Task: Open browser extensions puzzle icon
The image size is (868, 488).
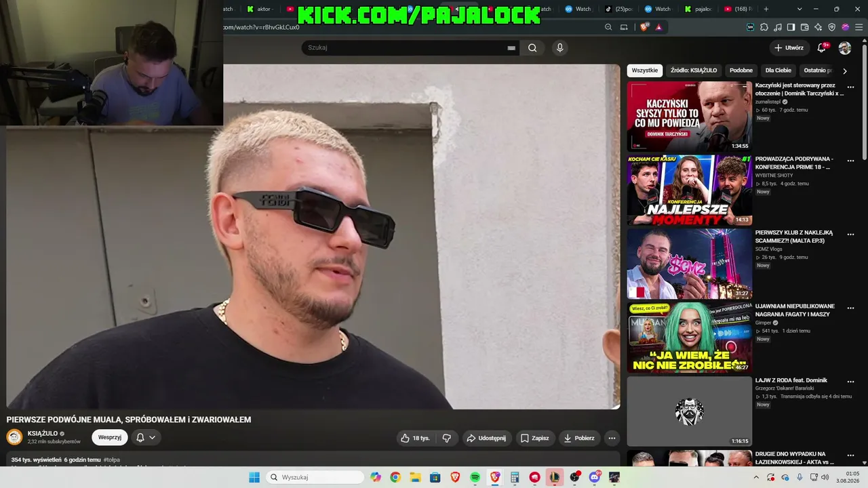Action: 764,27
